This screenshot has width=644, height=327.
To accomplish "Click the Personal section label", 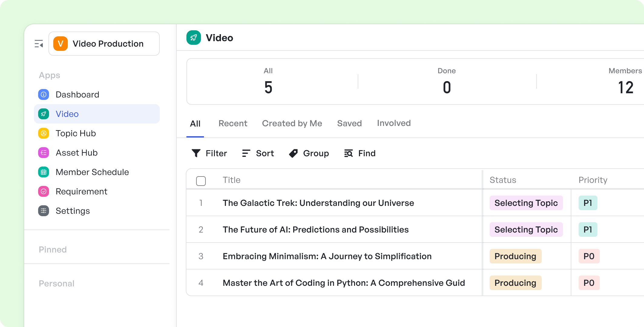I will point(57,283).
